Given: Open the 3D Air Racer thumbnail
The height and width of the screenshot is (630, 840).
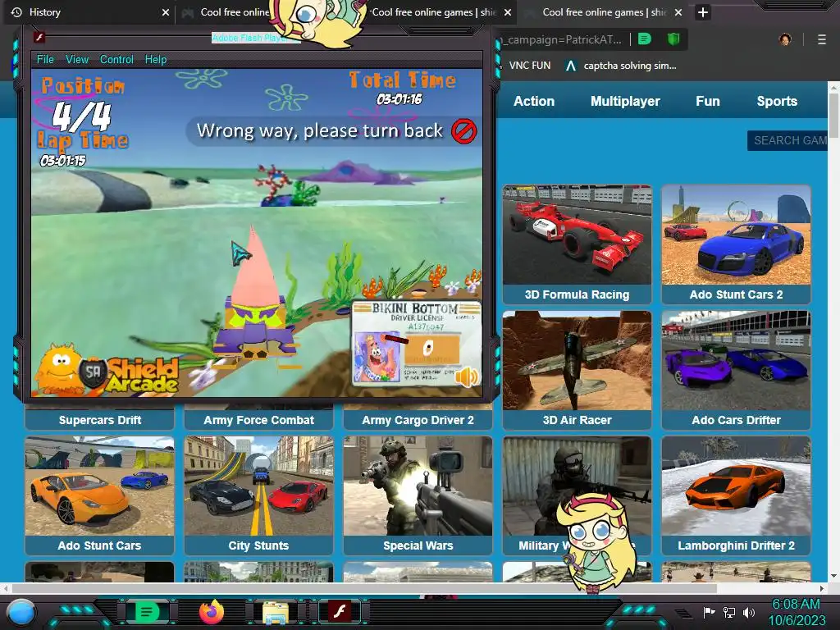Looking at the screenshot, I should point(577,361).
